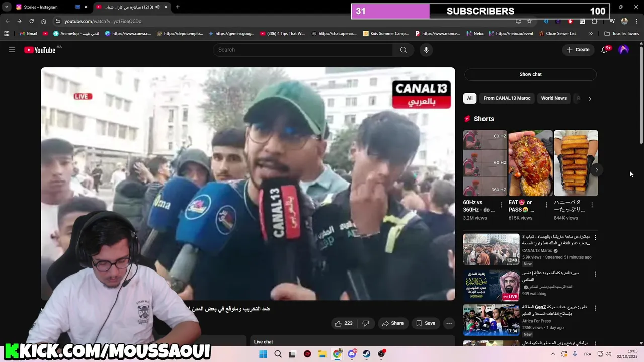The image size is (644, 362).
Task: Open menu for CANAL13 Maroc suggested video
Action: click(x=595, y=238)
